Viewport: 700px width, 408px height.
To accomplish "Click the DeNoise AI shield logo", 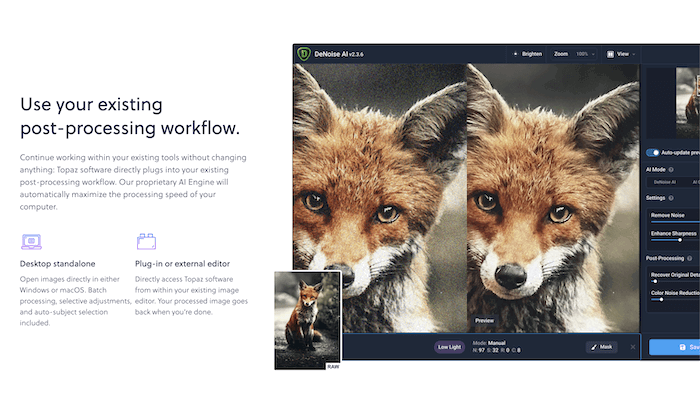I will tap(305, 53).
